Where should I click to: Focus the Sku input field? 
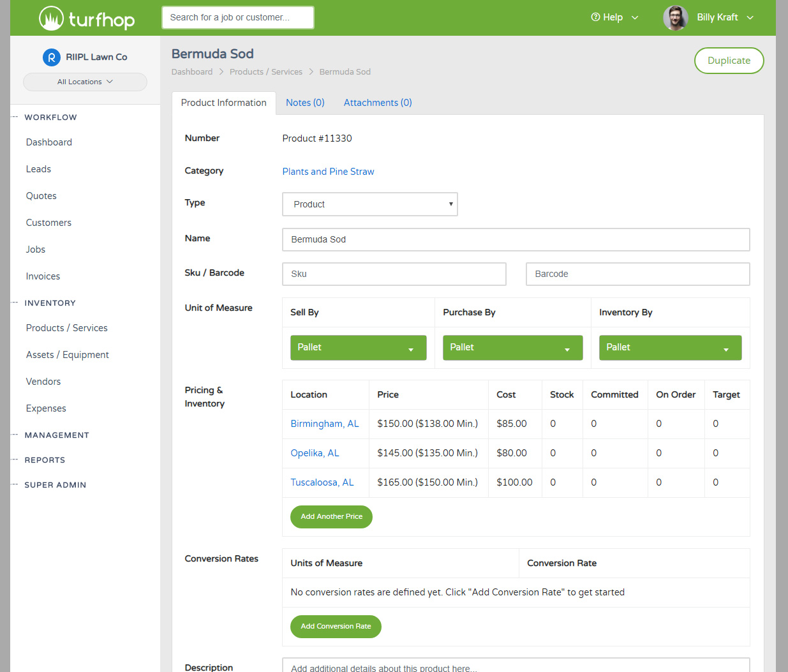coord(394,274)
